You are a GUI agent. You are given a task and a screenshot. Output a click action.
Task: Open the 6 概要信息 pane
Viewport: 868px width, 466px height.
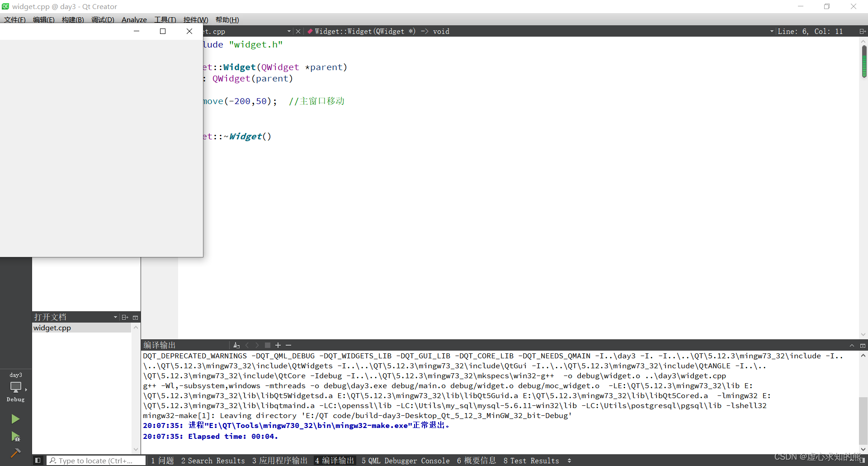tap(476, 461)
